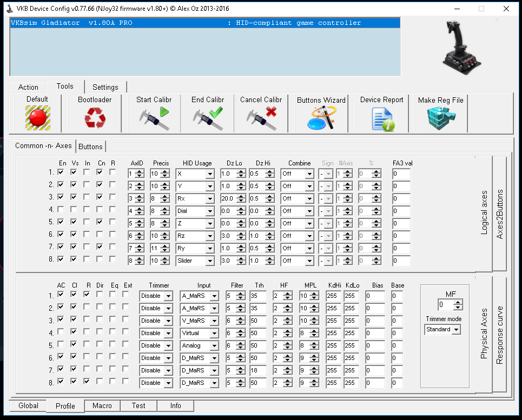Increase Filter spinner for physical axis 3
This screenshot has width=522, height=420.
pos(240,318)
